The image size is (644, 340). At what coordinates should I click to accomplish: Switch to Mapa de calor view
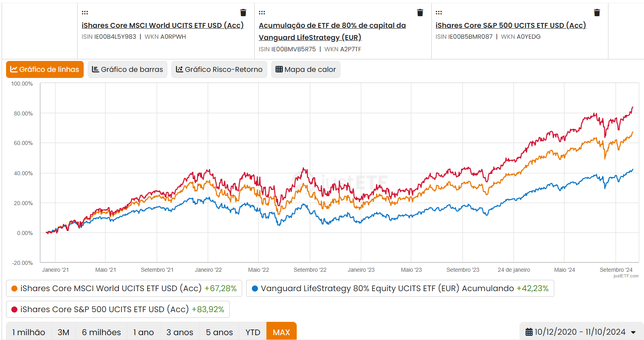306,69
